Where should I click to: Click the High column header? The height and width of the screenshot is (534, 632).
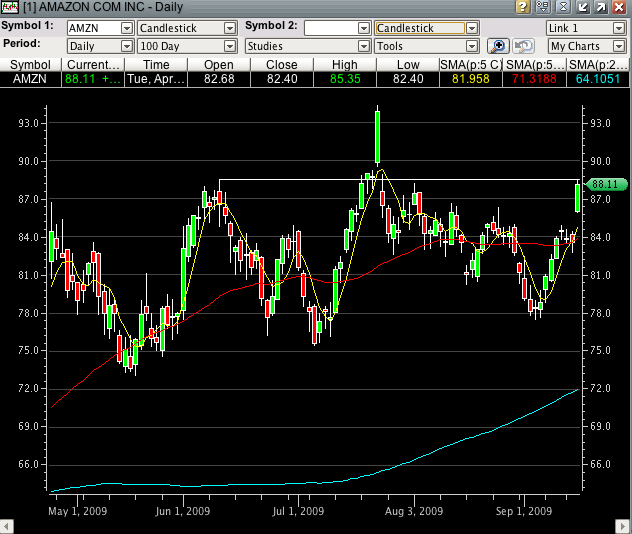(344, 65)
